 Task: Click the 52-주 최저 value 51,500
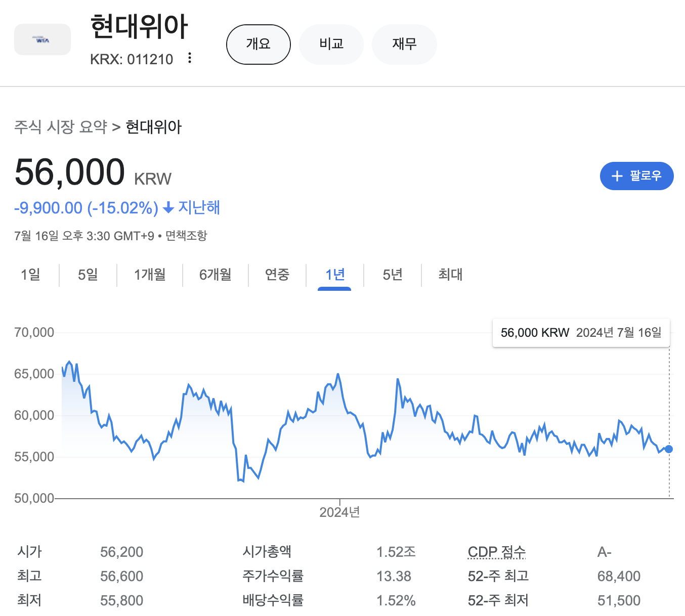(619, 600)
